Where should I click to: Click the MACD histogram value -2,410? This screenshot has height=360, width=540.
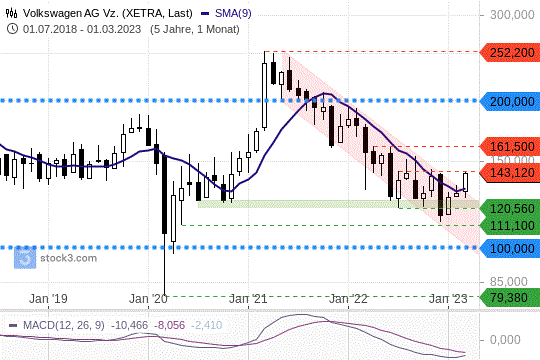click(x=207, y=325)
